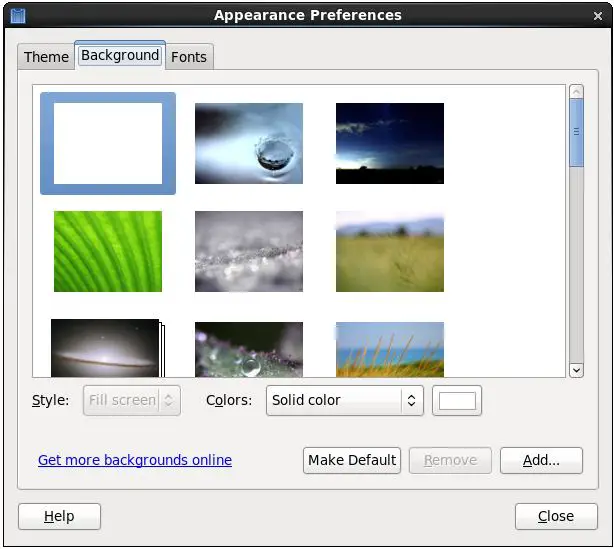Select the blank white no-wallpaper thumbnail
Viewport: 614px width, 549px height.
tap(108, 143)
